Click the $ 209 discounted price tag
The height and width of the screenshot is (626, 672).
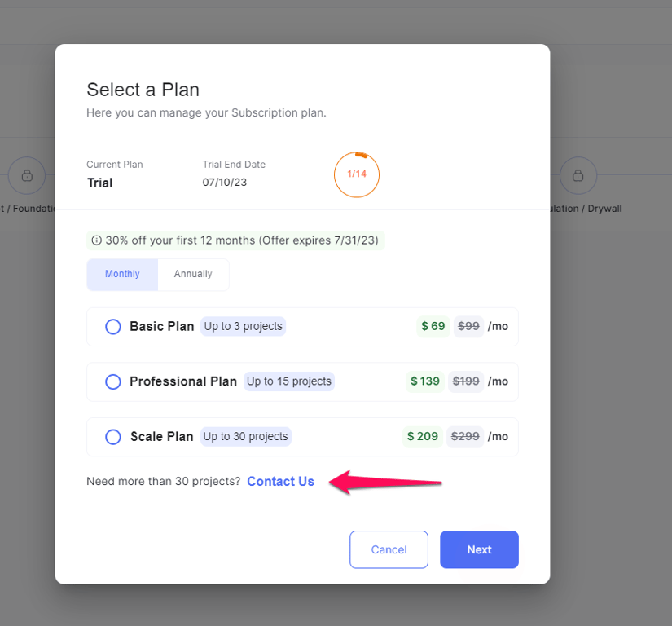[423, 436]
